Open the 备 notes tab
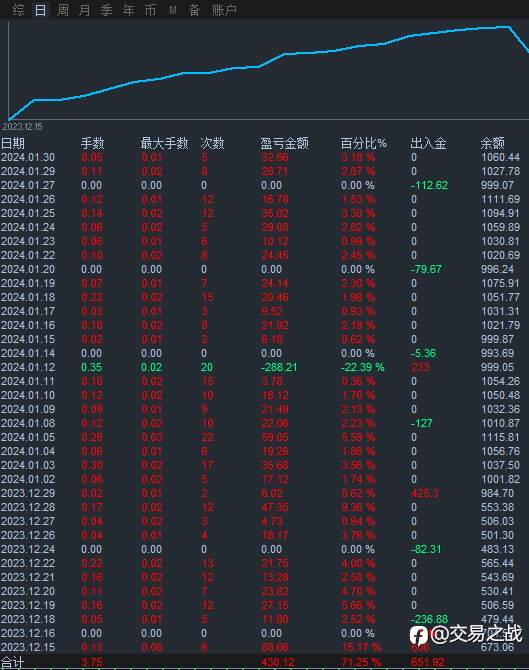529x670 pixels. 194,9
